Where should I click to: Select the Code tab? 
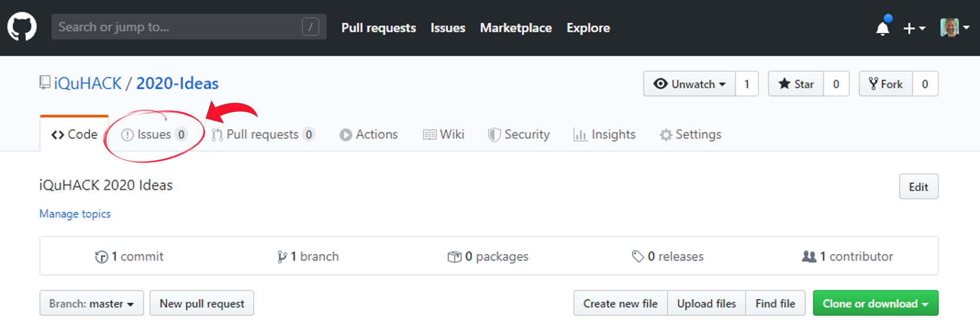click(x=74, y=134)
